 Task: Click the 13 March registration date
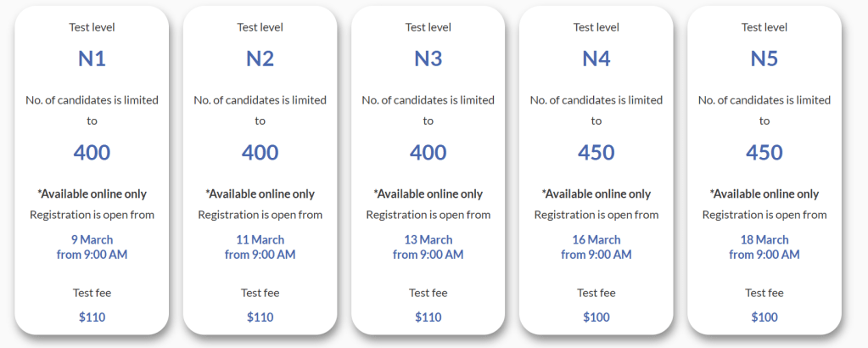pyautogui.click(x=428, y=239)
